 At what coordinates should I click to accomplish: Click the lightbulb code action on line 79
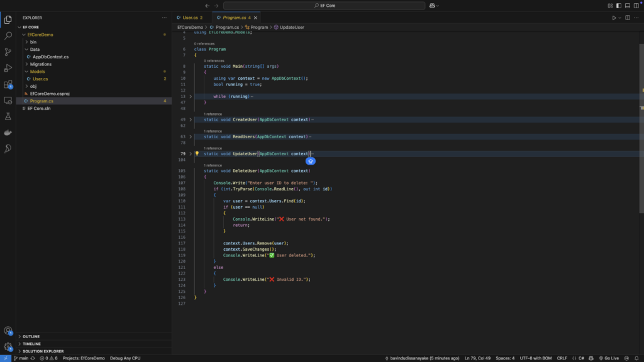197,153
